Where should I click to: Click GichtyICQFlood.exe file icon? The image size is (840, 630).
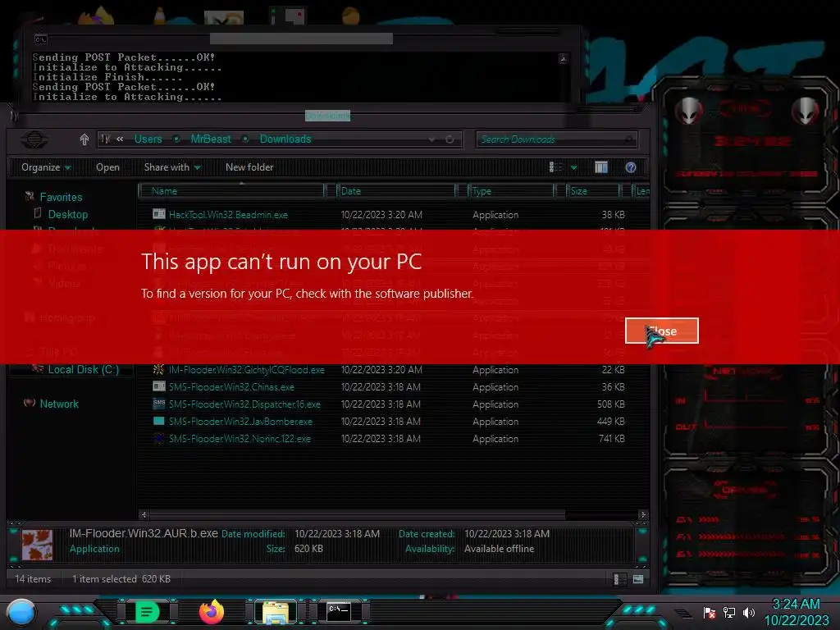coord(158,370)
